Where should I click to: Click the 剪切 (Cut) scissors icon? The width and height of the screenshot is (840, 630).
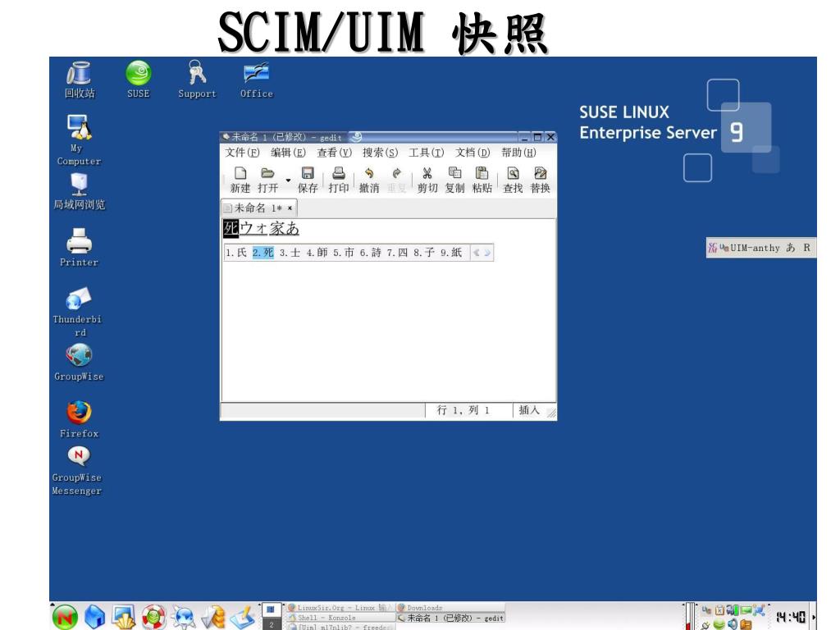point(427,180)
